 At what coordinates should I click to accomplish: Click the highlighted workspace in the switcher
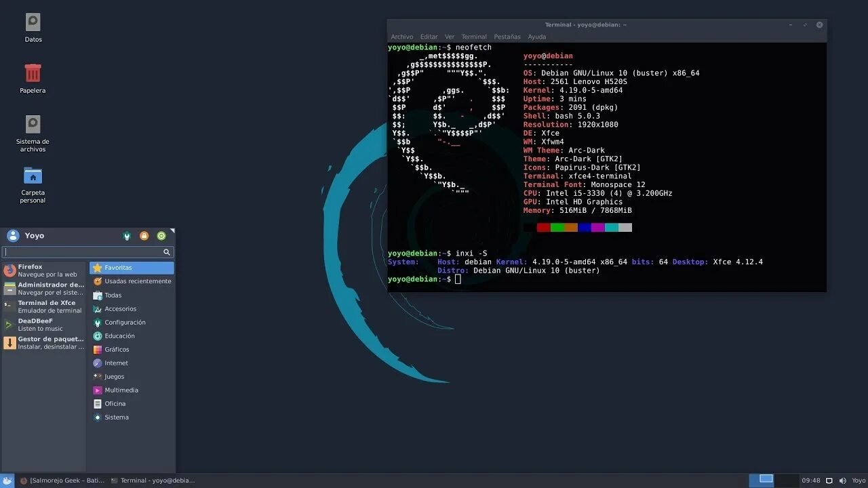click(x=762, y=480)
